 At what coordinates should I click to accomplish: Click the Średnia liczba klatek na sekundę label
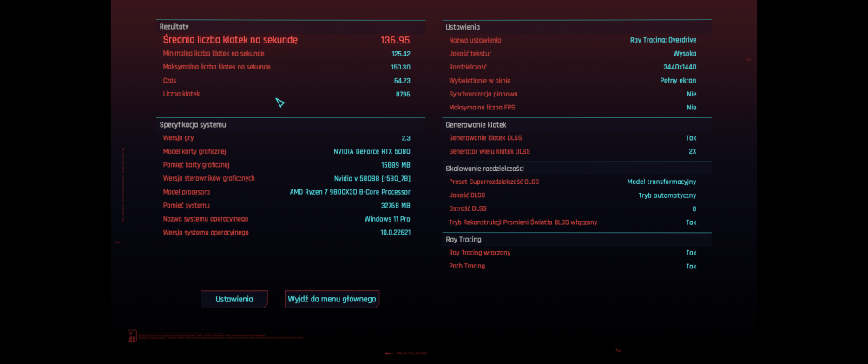(230, 40)
